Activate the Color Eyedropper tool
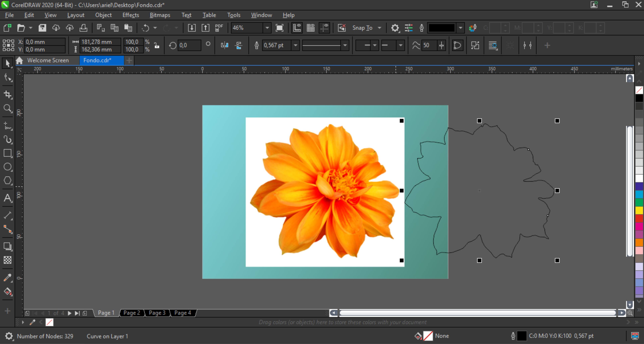The image size is (644, 344). [x=8, y=277]
